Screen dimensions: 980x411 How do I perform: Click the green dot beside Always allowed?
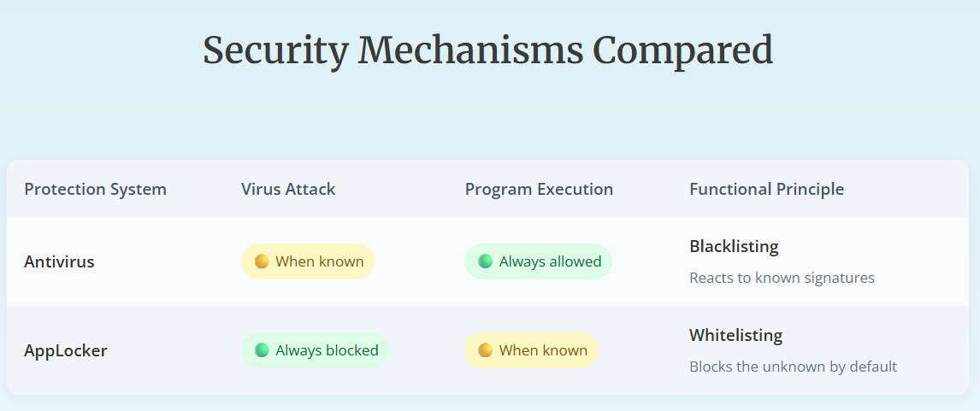[485, 261]
